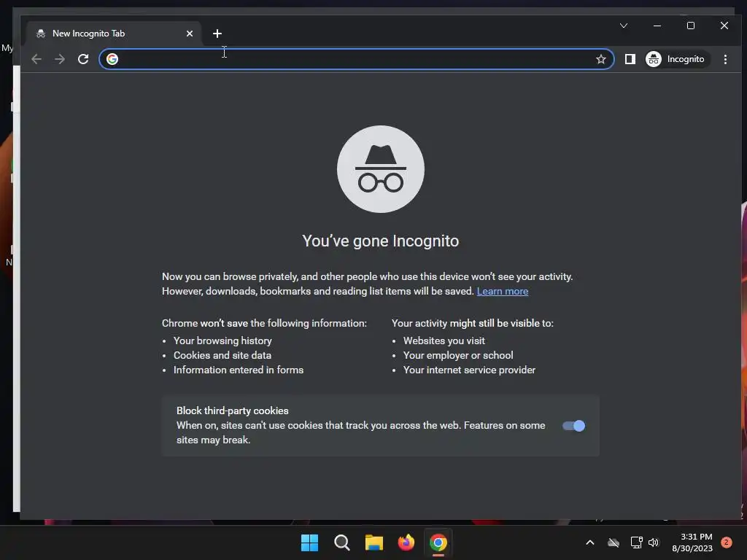Viewport: 747px width, 560px height.
Task: Toggle Block third-party cookies switch
Action: pos(573,426)
